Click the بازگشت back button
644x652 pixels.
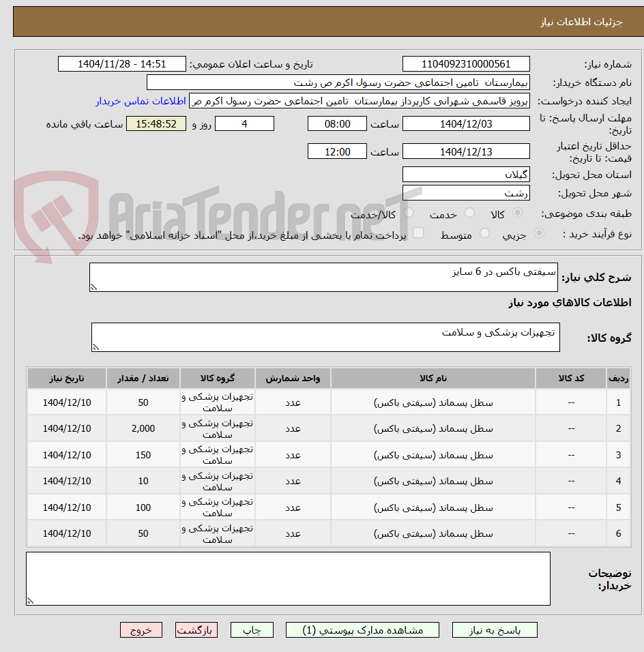196,630
